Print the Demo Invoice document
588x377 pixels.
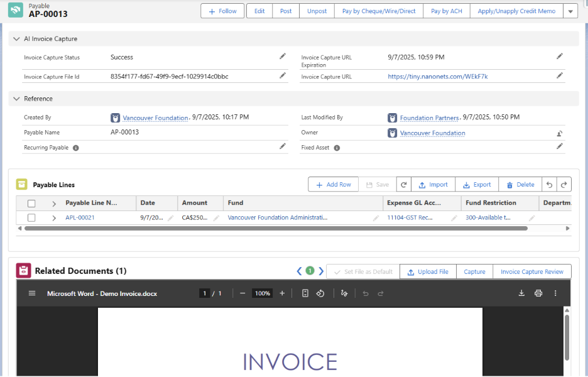pos(538,293)
